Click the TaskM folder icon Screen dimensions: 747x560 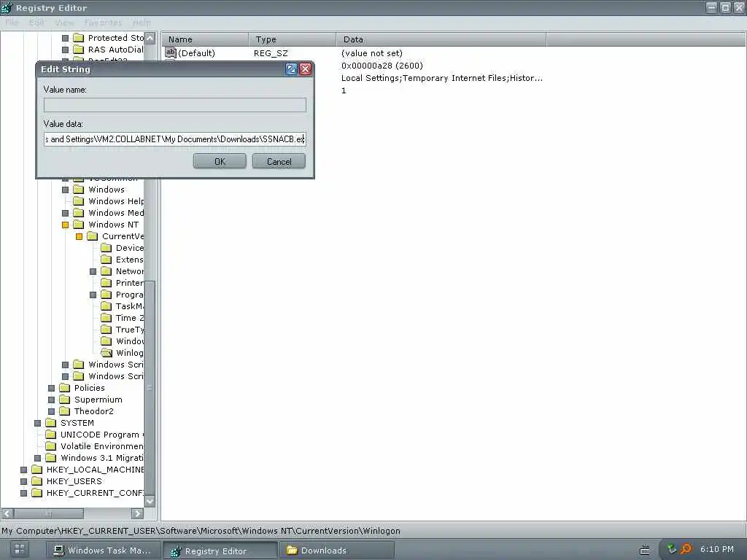click(x=107, y=306)
